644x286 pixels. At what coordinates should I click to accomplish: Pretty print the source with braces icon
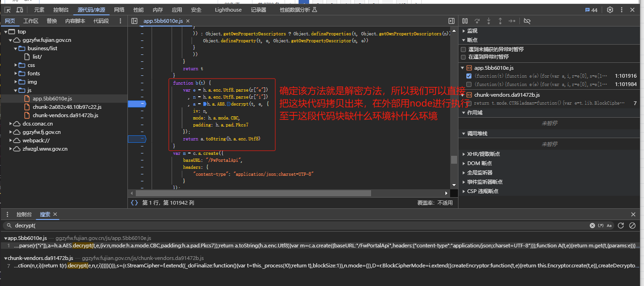pyautogui.click(x=134, y=203)
